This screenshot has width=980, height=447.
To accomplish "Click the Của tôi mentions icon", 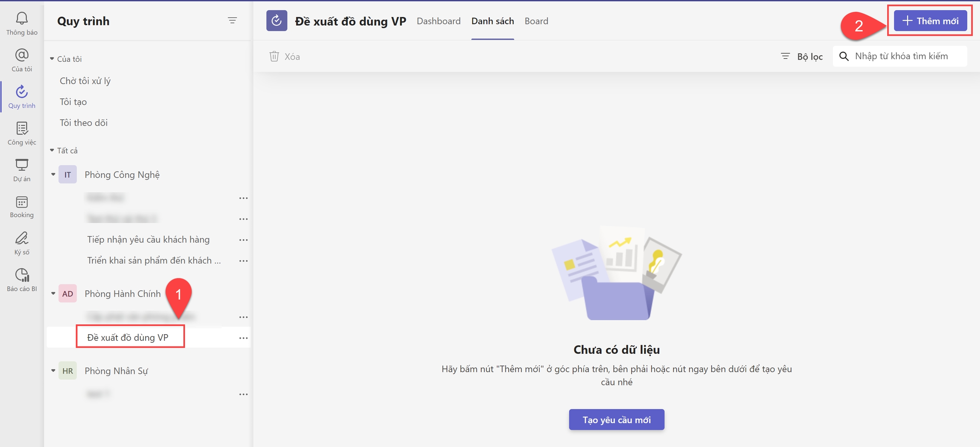I will tap(22, 60).
